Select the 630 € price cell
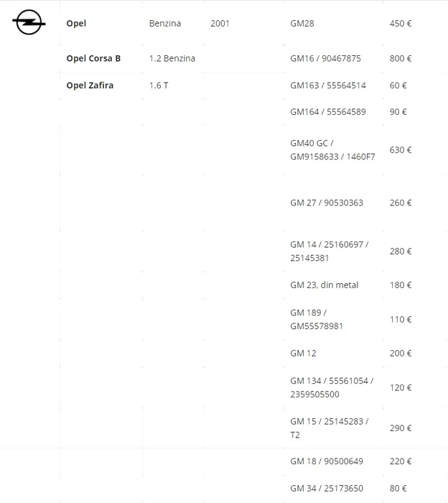The width and height of the screenshot is (448, 503). (401, 150)
